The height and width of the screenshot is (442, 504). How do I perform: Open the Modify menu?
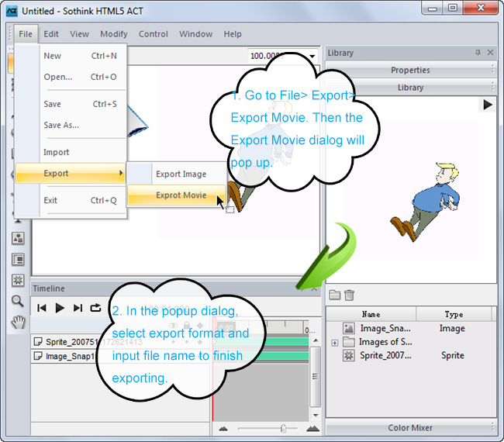coord(114,34)
